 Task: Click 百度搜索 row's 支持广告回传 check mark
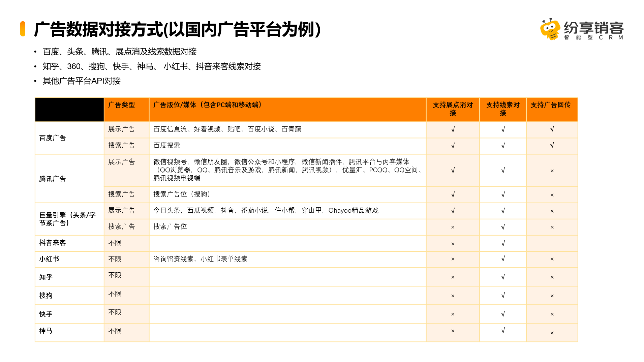[552, 145]
